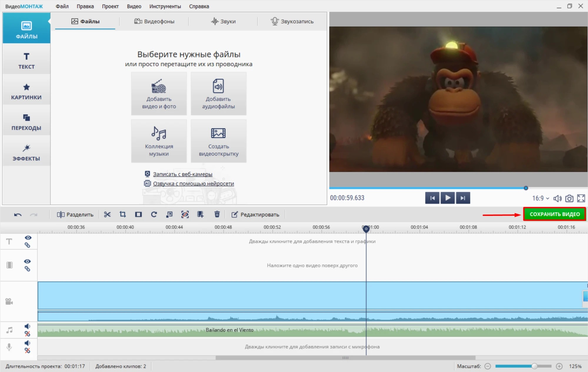
Task: Click Добавить аудиофайлы button
Action: [219, 94]
